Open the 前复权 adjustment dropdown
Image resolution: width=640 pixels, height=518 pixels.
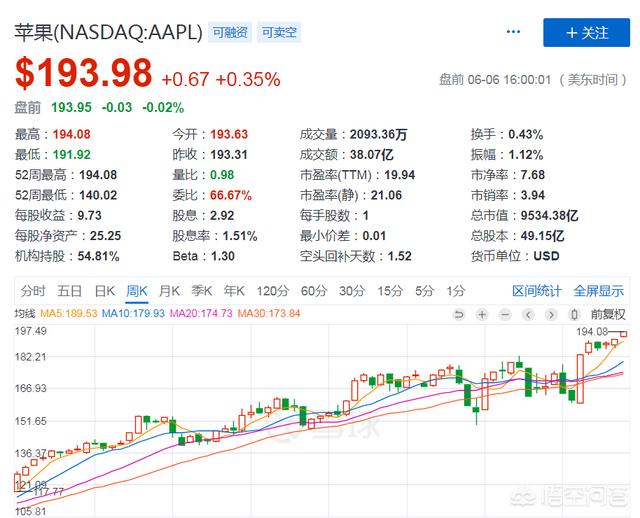[608, 314]
